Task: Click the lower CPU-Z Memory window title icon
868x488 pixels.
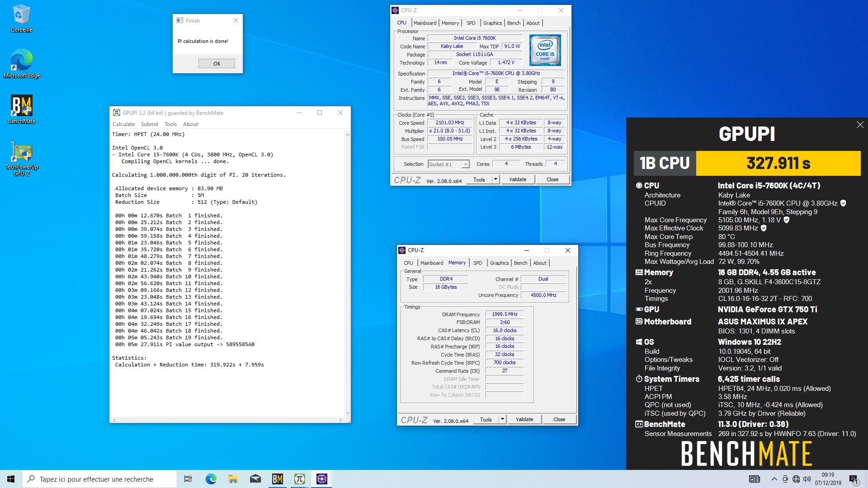Action: [402, 250]
